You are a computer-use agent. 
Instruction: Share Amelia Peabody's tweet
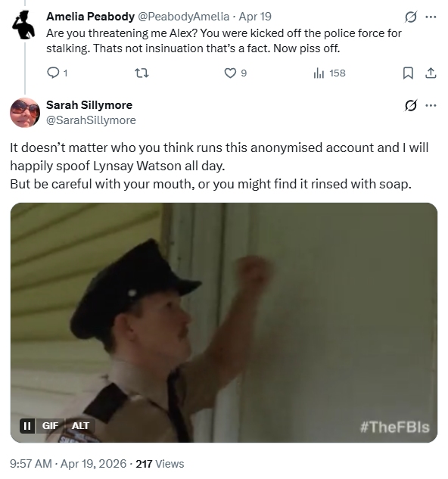point(431,73)
